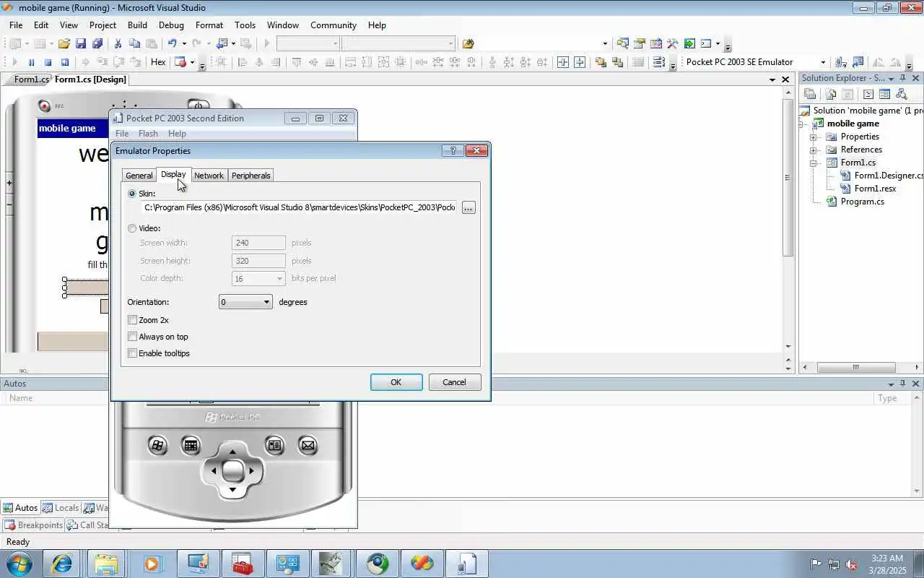924x578 pixels.
Task: Enable the Zoom 2x checkbox
Action: (x=132, y=319)
